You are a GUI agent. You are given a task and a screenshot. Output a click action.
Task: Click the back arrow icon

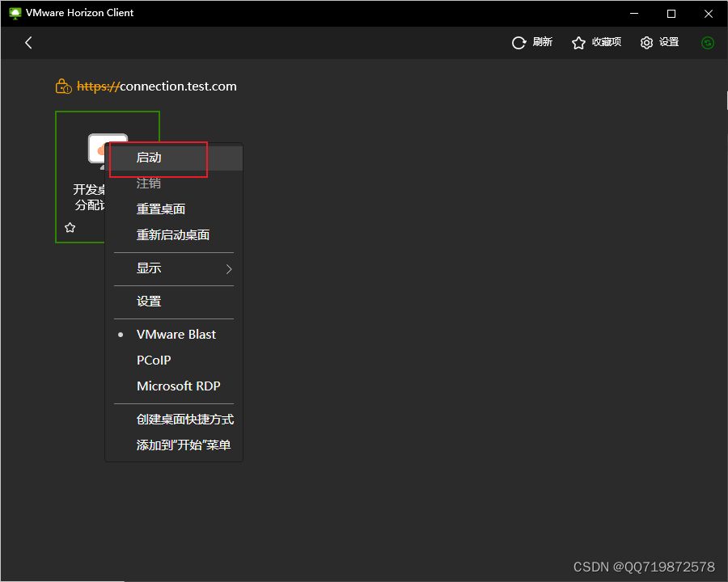coord(28,43)
